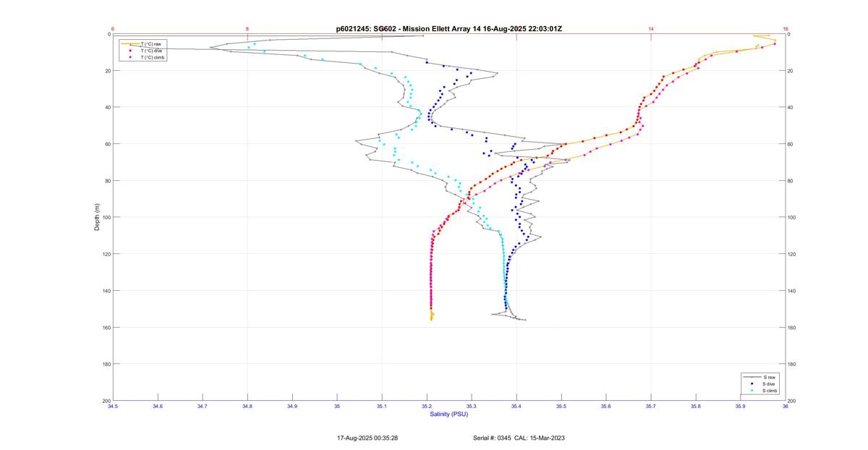Click the red dot marker beside 'T (°C) dive'

tap(129, 51)
